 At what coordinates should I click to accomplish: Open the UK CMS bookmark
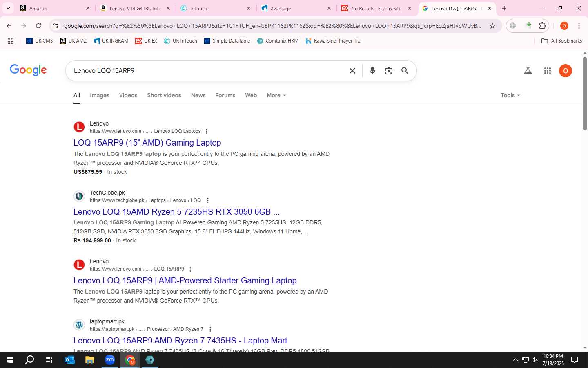pos(40,41)
